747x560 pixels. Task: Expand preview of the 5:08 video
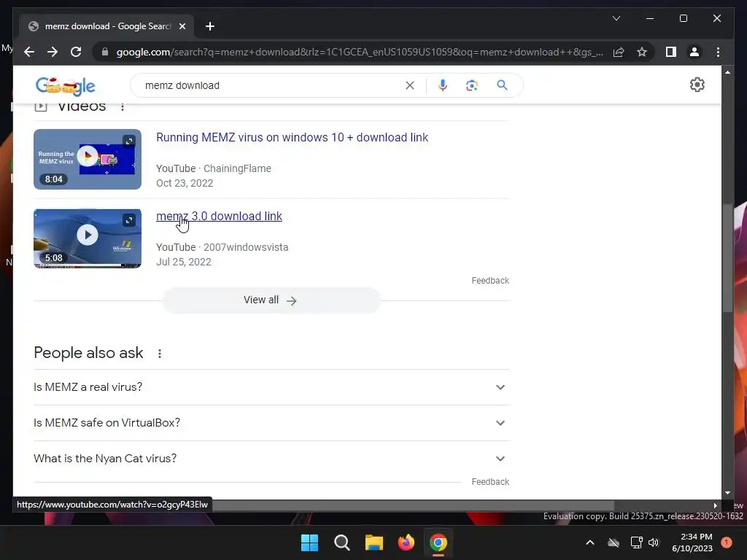click(x=129, y=220)
